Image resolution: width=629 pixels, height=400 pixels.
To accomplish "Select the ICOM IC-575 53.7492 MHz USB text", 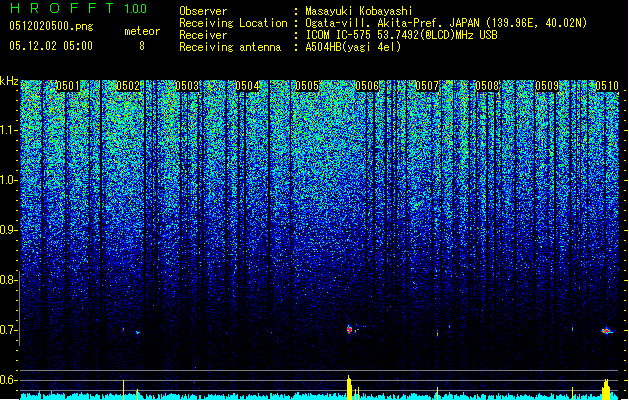I will coord(401,35).
